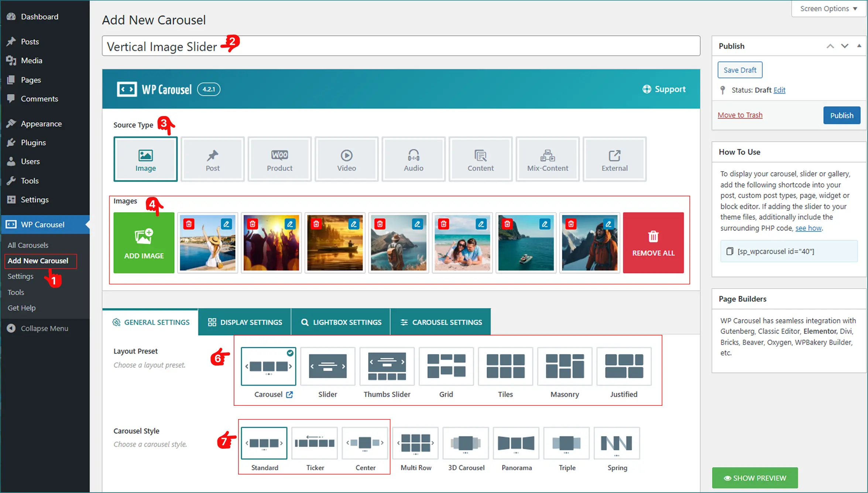Image resolution: width=868 pixels, height=493 pixels.
Task: Click the Save Draft button
Action: tap(740, 70)
